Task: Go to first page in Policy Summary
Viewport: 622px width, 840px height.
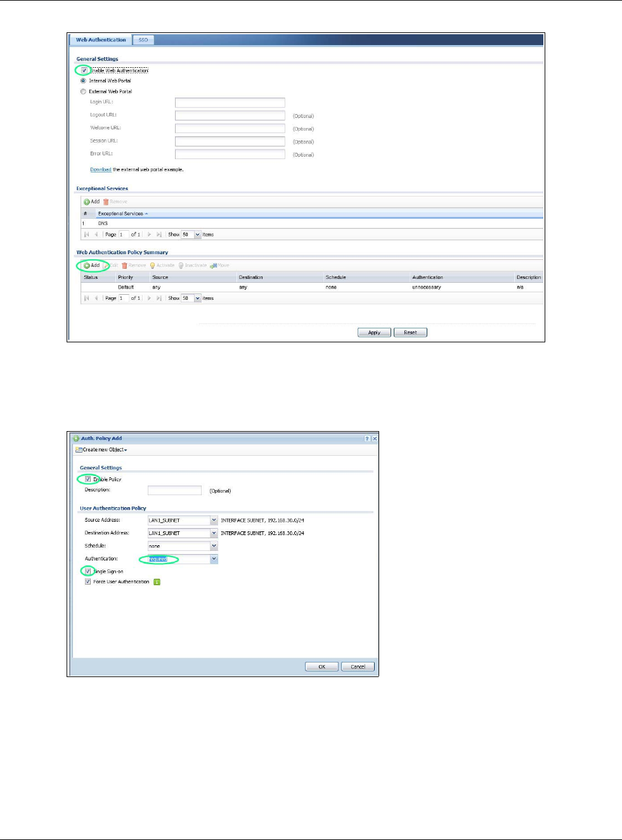Action: (x=87, y=298)
